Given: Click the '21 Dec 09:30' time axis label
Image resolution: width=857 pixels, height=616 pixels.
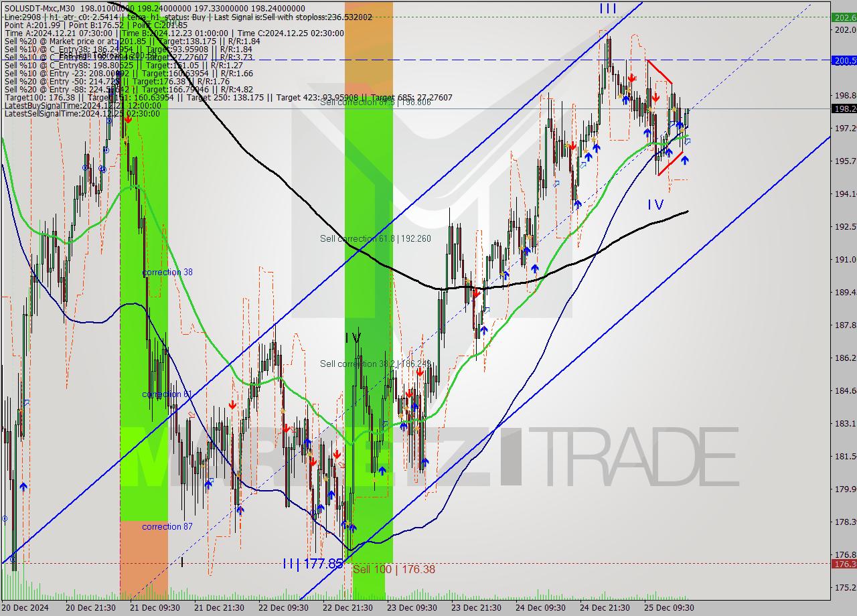Looking at the screenshot, I should point(154,608).
